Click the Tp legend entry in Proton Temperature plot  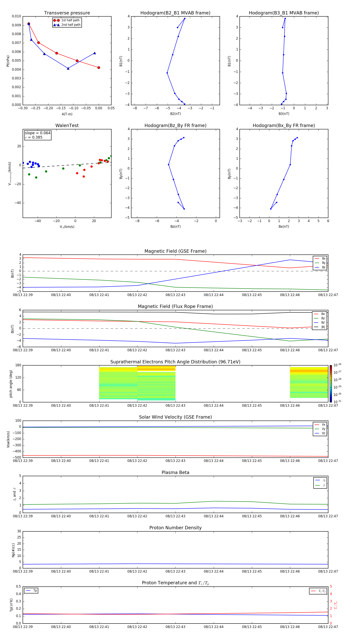click(x=31, y=591)
